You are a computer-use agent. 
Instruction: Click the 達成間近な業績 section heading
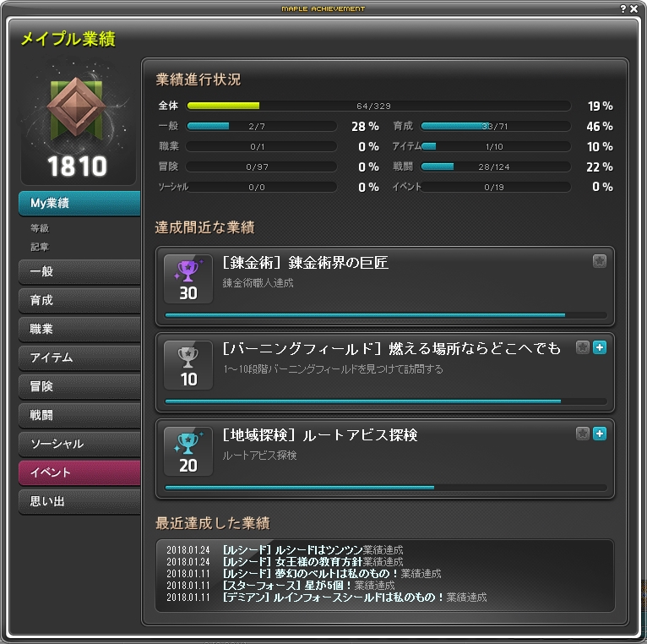204,227
